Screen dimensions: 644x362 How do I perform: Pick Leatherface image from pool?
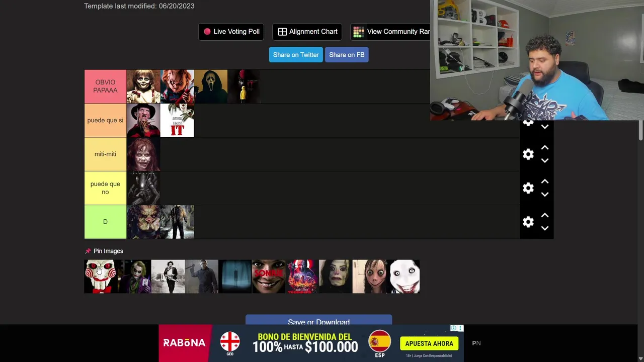pos(168,277)
